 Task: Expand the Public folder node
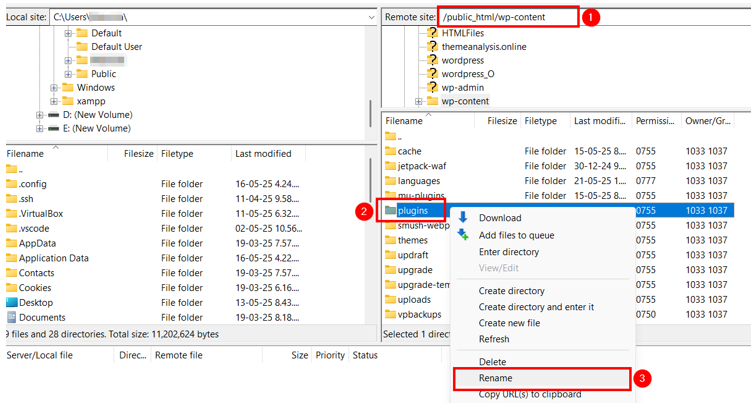[x=68, y=74]
